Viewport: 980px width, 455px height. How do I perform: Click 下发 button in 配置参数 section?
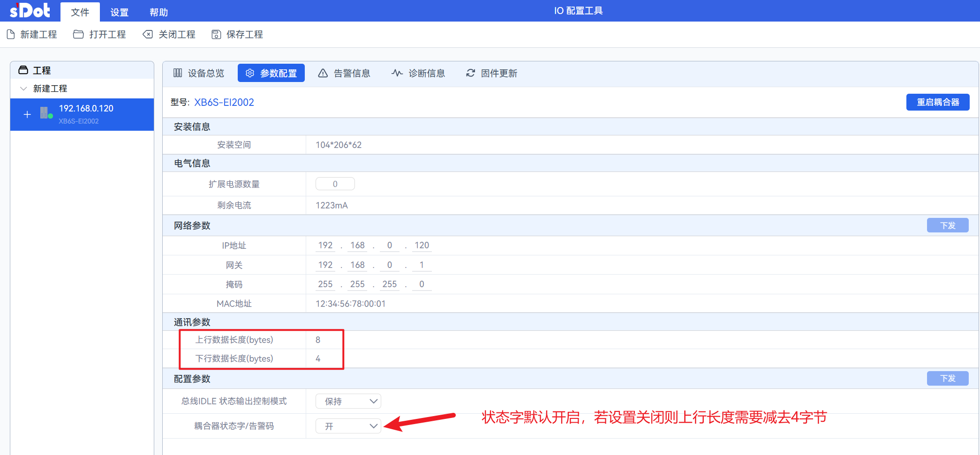(x=948, y=378)
